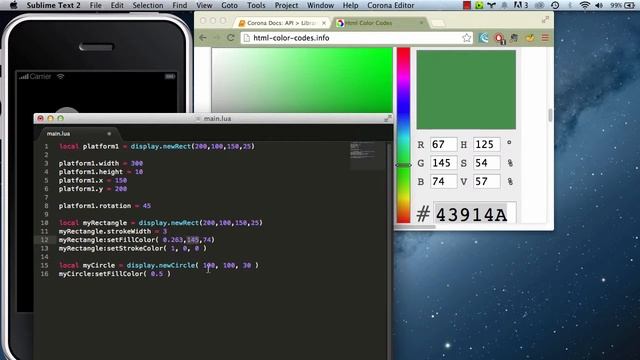The image size is (640, 360).
Task: Open the Sublime Text 2 application menu
Action: (53, 5)
